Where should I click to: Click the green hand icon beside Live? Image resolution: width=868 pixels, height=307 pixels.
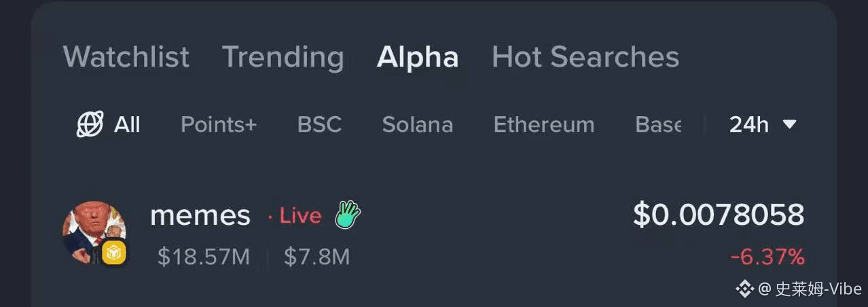pos(347,215)
